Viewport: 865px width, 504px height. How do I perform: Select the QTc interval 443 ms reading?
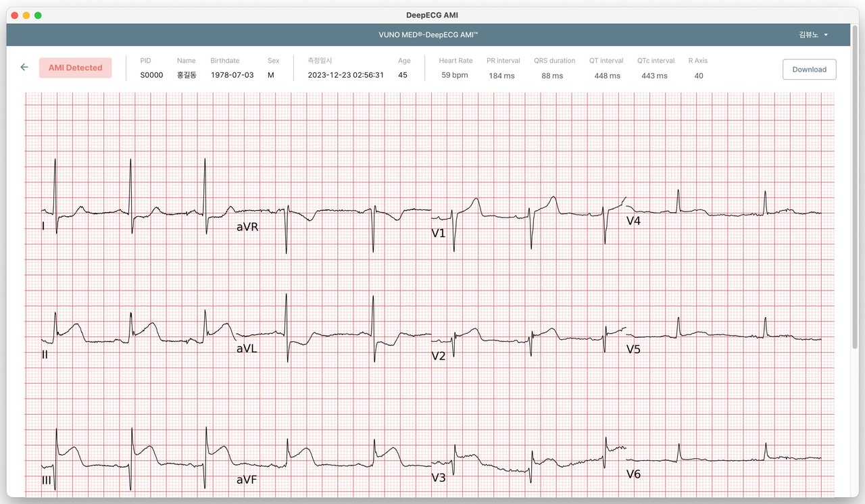click(654, 76)
